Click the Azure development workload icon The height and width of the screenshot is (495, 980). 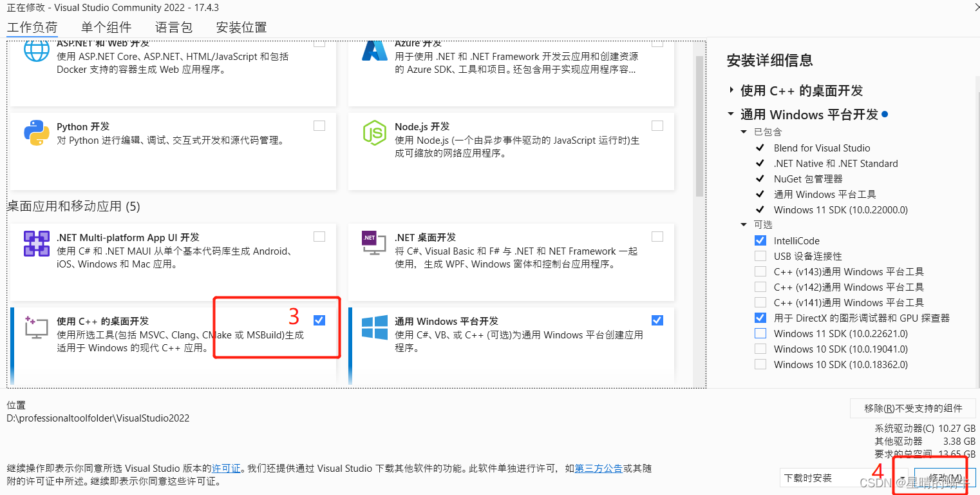pyautogui.click(x=374, y=51)
